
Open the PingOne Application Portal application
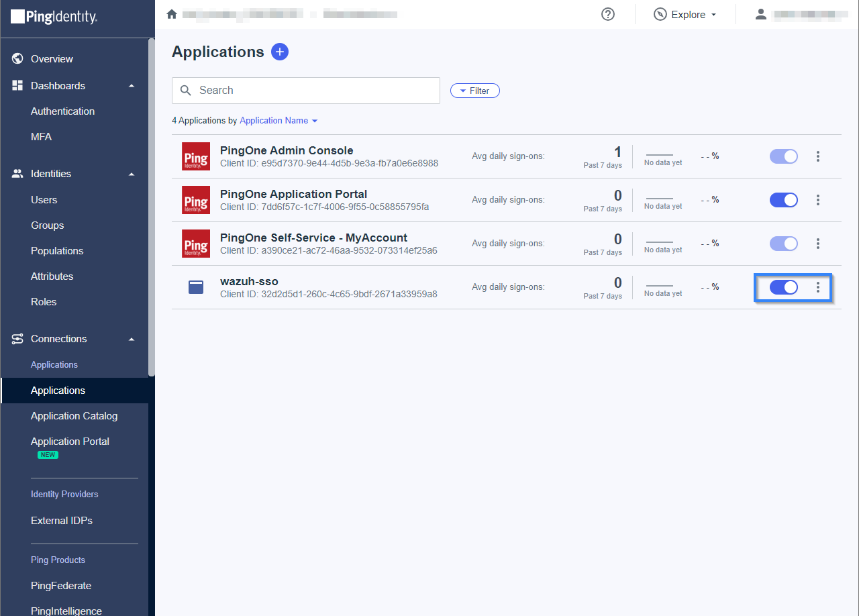[293, 194]
